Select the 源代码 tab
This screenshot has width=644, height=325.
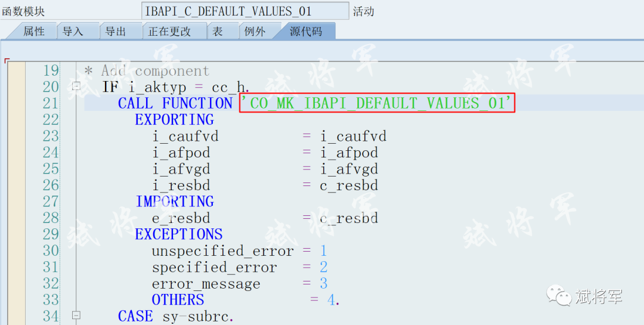pos(306,31)
